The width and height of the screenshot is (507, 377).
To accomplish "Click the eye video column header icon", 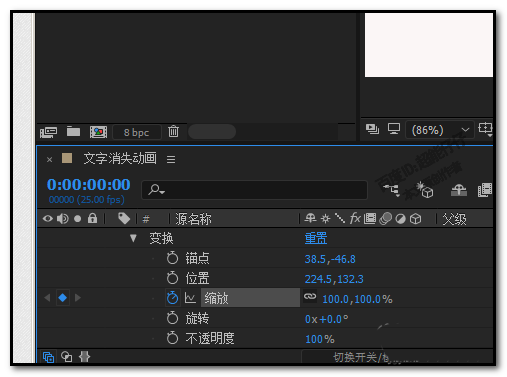I will tap(48, 219).
